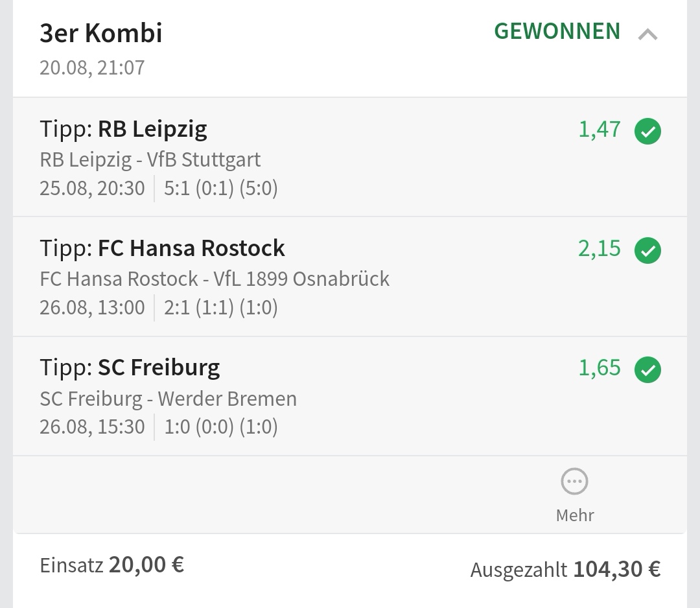
Task: Click the 1,47 odds value
Action: coord(600,130)
